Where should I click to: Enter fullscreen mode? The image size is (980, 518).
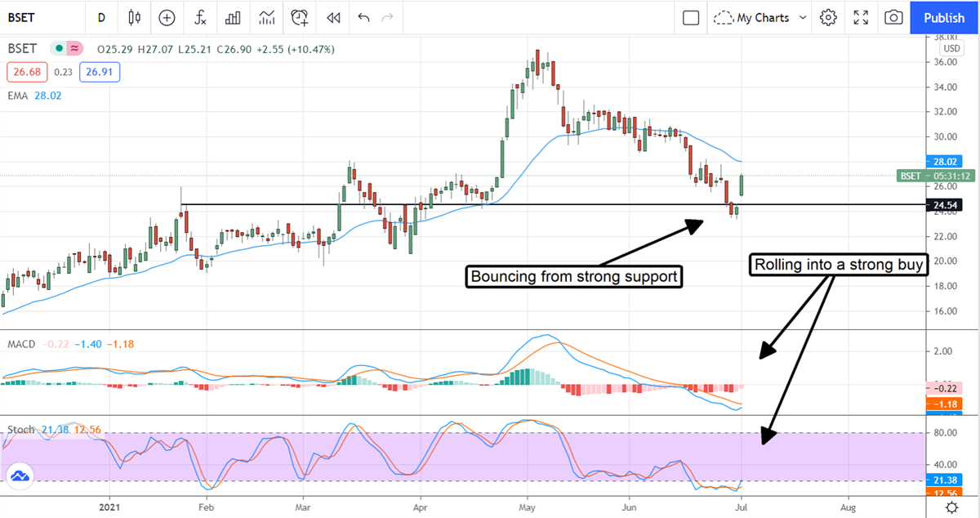click(861, 17)
